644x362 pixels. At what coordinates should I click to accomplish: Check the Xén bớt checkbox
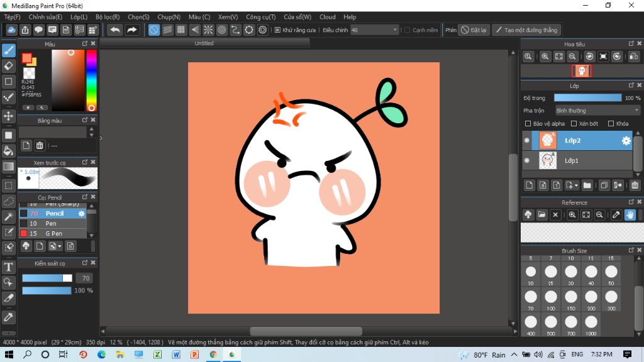coord(574,124)
